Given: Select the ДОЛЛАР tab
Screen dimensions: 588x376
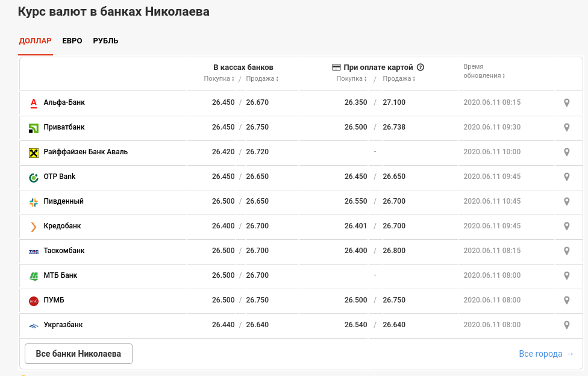Looking at the screenshot, I should tap(36, 40).
